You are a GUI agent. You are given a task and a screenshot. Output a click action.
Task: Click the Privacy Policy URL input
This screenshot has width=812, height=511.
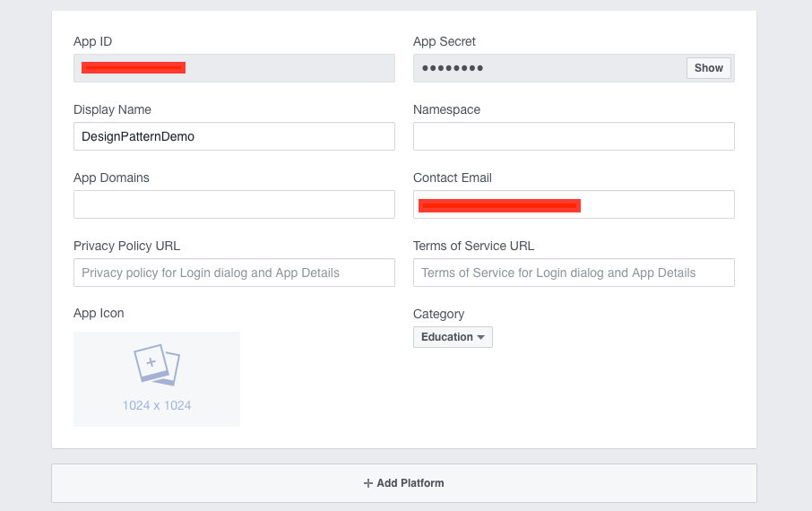click(234, 273)
